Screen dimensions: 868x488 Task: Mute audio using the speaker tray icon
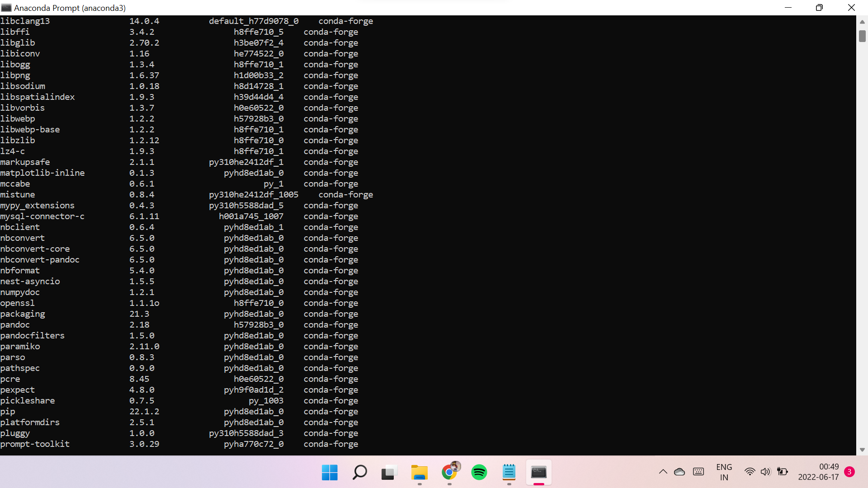tap(766, 472)
